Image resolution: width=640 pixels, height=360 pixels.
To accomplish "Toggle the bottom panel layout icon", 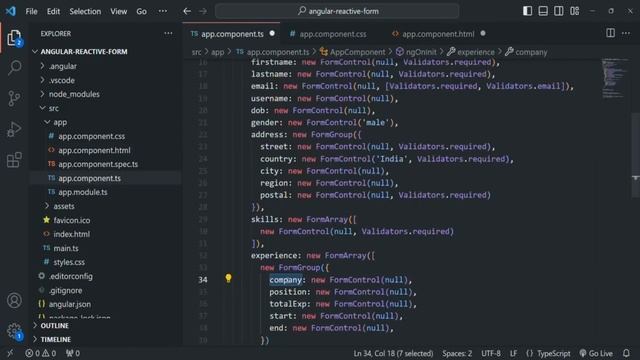I will coord(543,11).
